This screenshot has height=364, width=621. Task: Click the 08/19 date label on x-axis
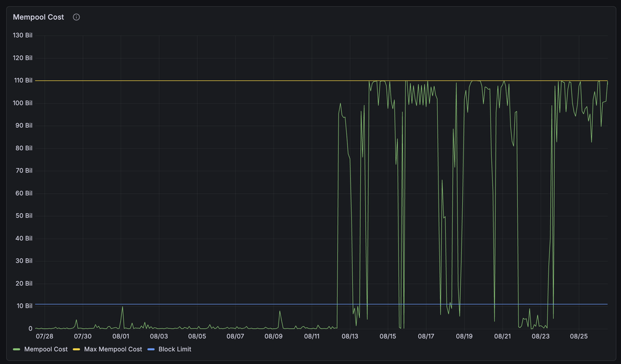[464, 336]
